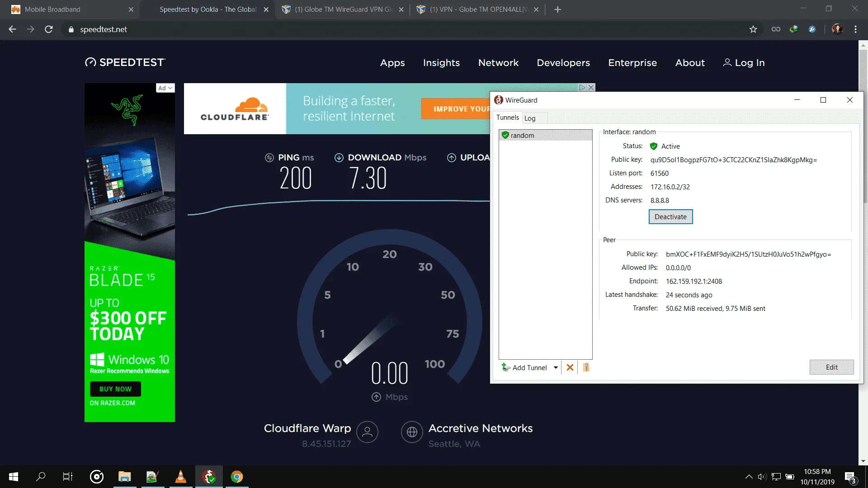868x488 pixels.
Task: Switch to the VPN - Globe TM OPEN4ALL tab
Action: (x=477, y=9)
